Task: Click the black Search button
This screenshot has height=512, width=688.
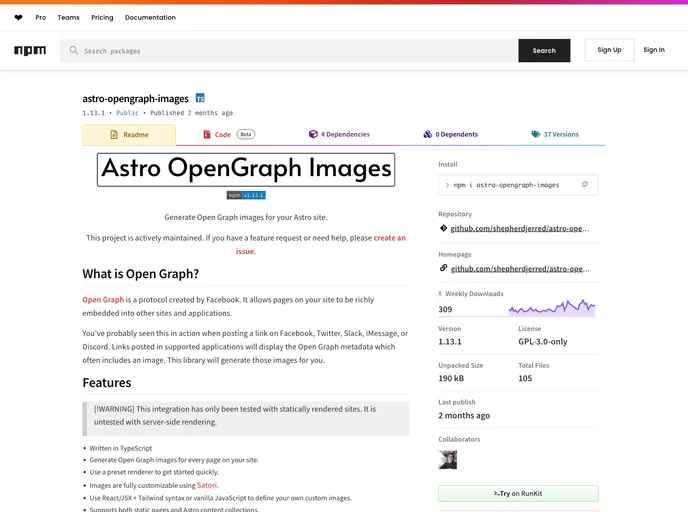Action: point(544,50)
